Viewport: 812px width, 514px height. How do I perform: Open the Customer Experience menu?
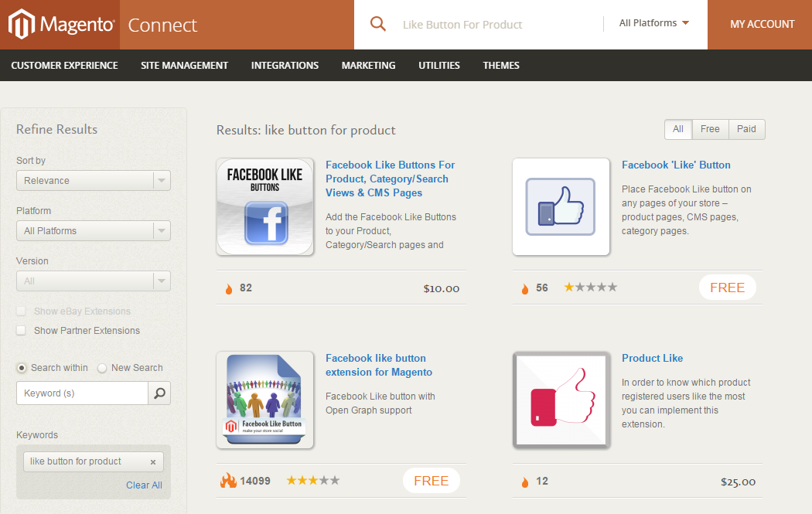(x=65, y=65)
